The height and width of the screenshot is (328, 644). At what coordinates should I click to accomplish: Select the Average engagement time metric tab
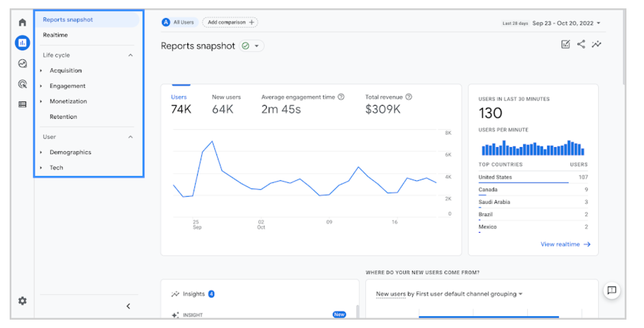pos(303,104)
